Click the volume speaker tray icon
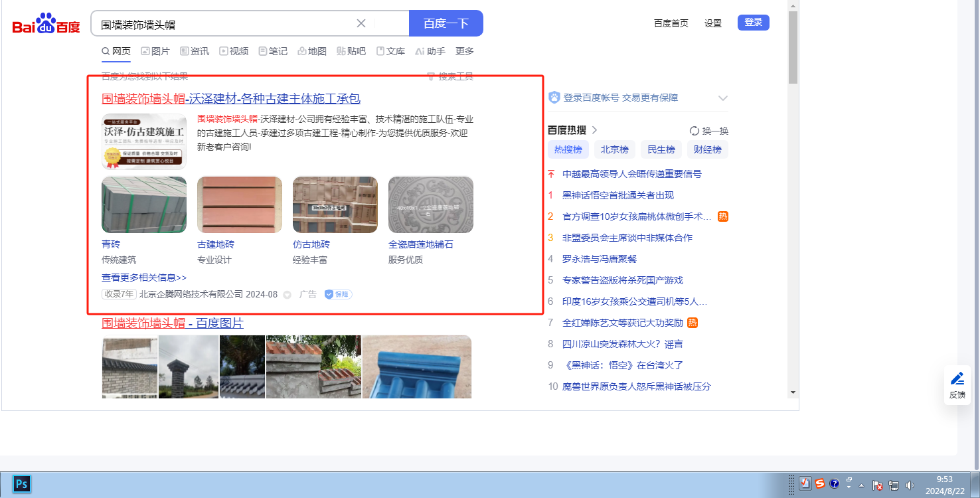The image size is (980, 498). [x=910, y=485]
